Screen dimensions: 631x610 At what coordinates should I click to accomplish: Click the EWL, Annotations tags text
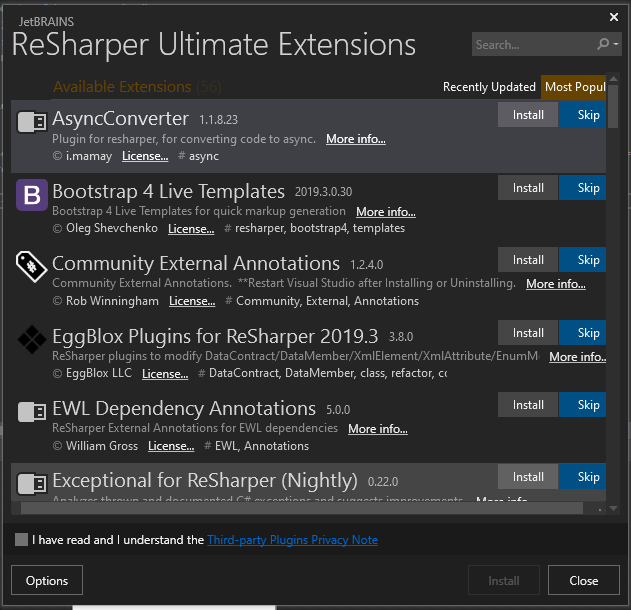(x=262, y=446)
